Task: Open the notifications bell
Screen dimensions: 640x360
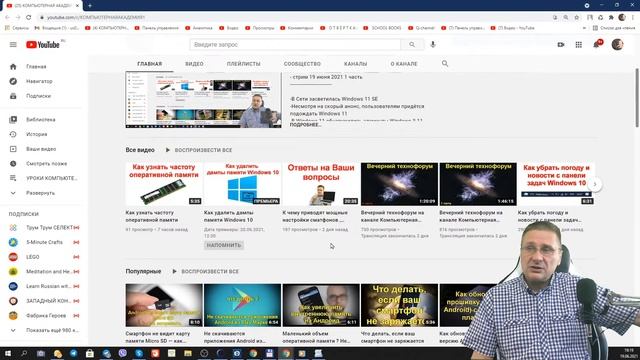Action: point(597,44)
